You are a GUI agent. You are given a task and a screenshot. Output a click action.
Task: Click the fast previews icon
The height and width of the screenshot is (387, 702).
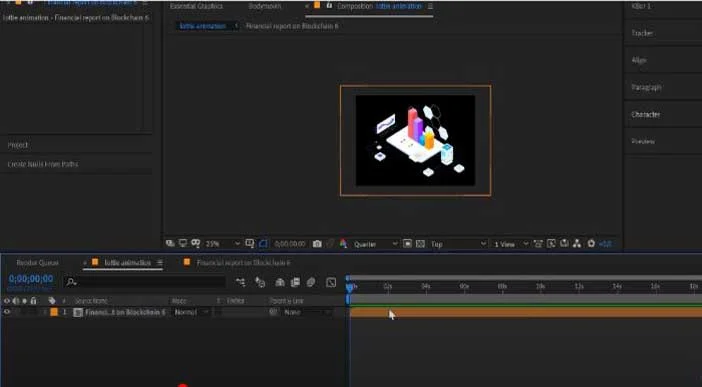[552, 244]
